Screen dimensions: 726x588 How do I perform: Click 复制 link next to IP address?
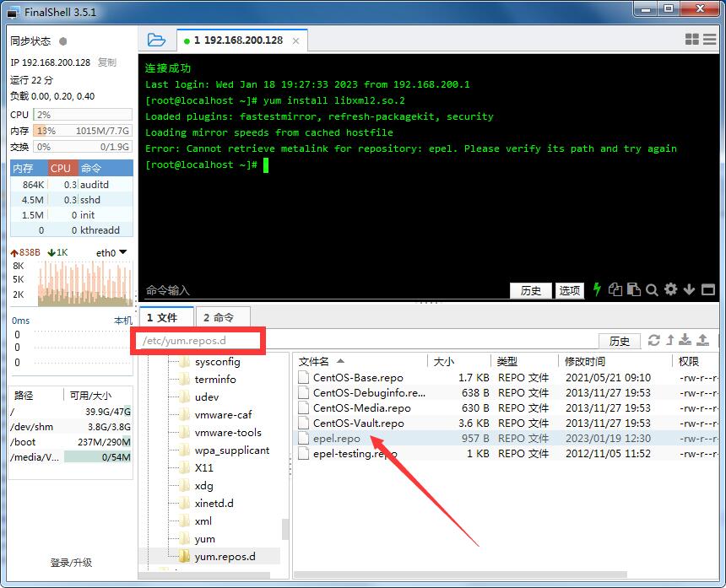[107, 62]
